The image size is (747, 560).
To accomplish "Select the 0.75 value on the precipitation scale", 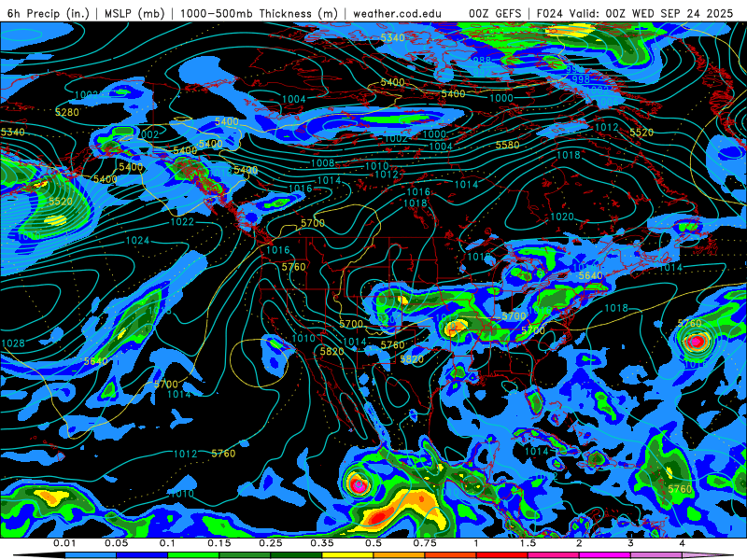I will [425, 543].
